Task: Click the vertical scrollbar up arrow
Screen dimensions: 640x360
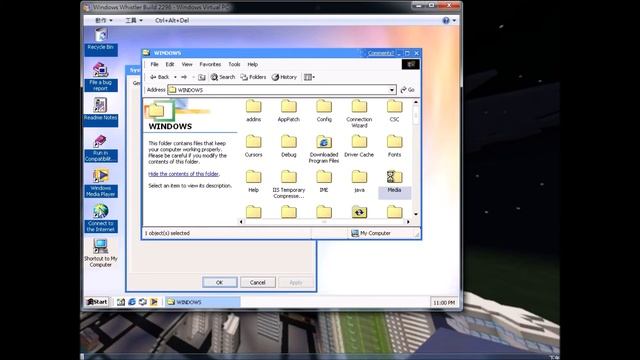Action: [x=416, y=102]
